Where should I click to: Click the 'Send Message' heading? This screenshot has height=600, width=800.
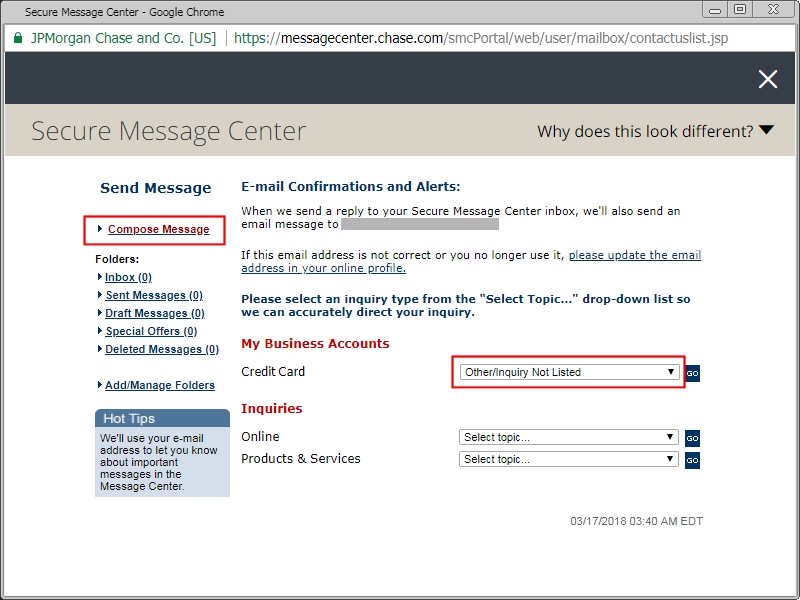click(156, 188)
